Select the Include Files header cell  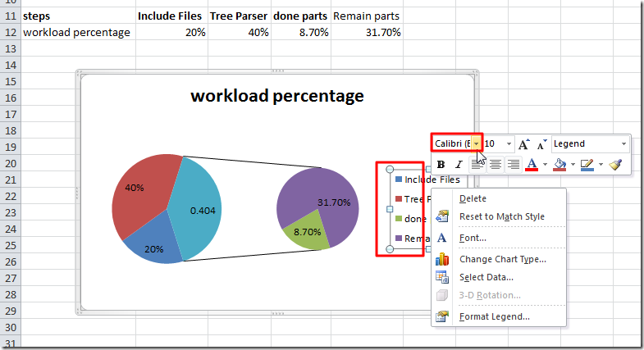[x=171, y=16]
